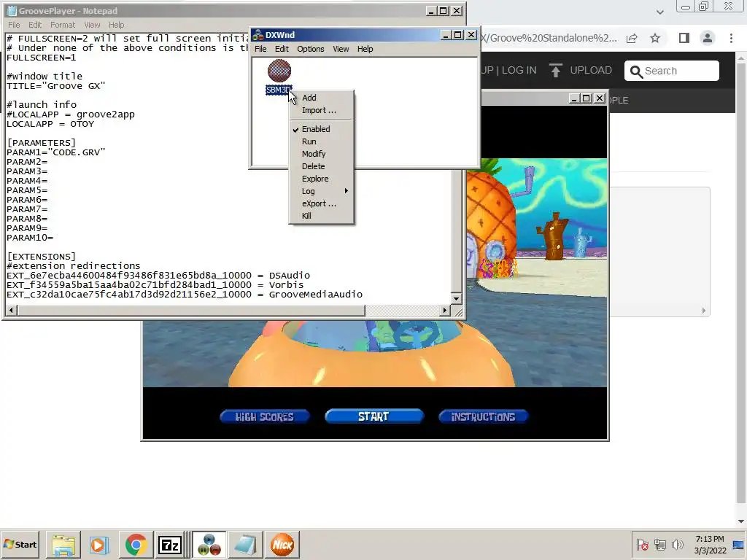Open Notepad Edit menu

pos(35,25)
